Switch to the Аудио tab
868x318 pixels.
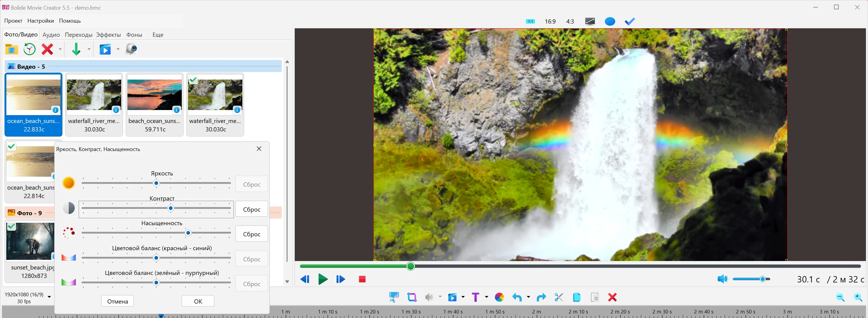pyautogui.click(x=51, y=35)
